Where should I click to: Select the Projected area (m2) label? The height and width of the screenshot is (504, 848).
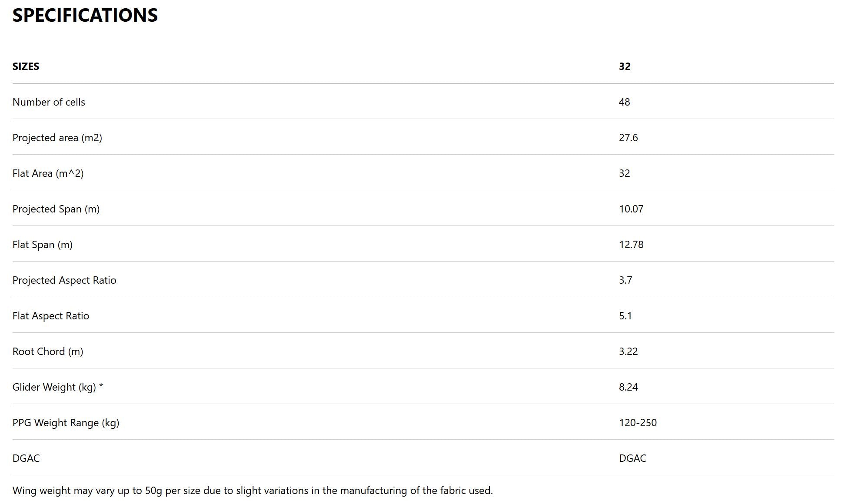(x=57, y=138)
